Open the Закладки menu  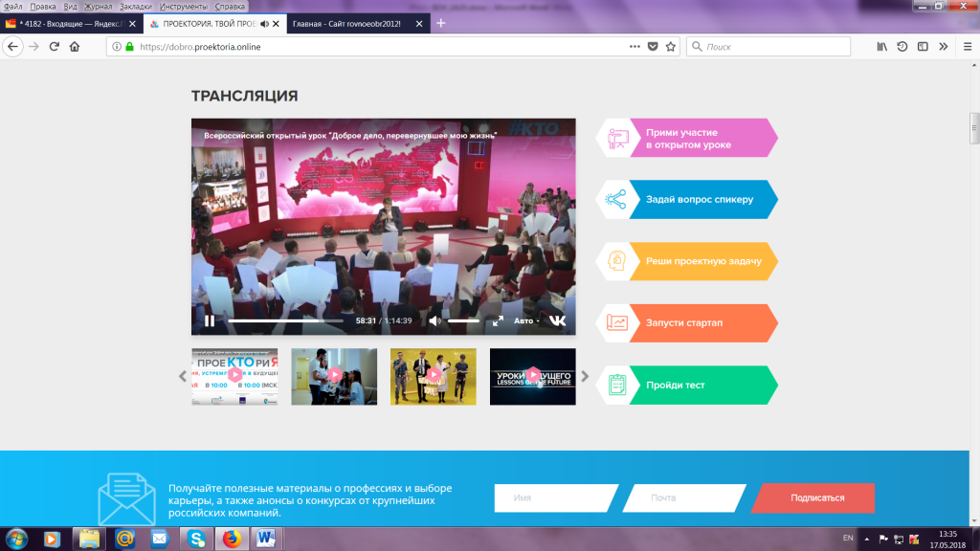click(136, 7)
